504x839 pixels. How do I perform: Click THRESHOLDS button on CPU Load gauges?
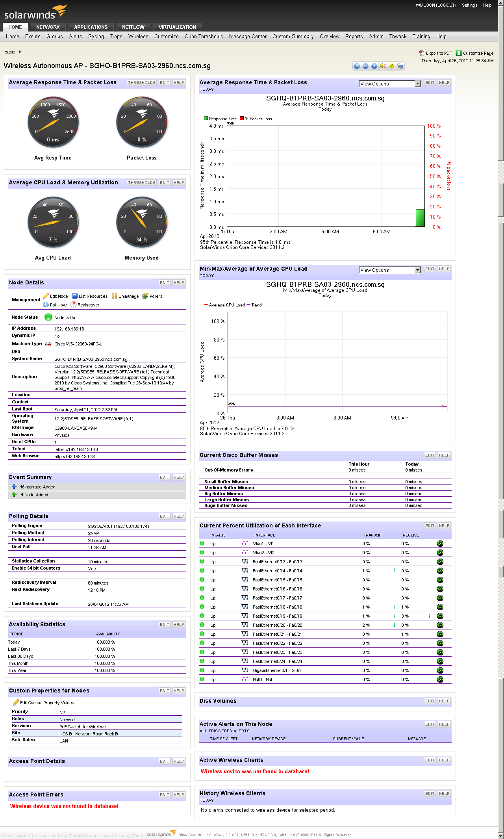pos(142,183)
